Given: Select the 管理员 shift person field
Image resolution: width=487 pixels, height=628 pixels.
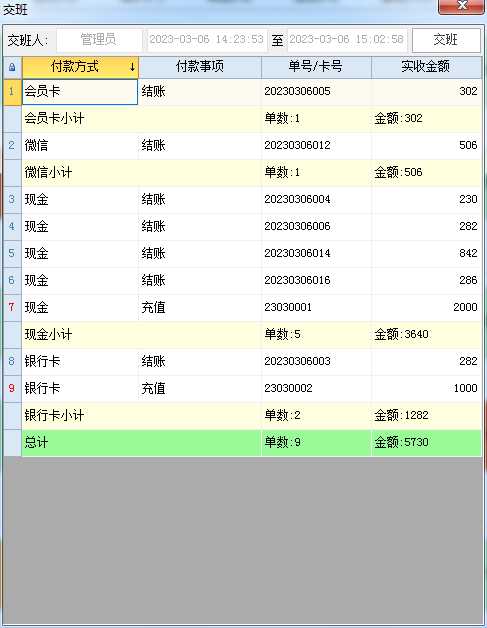Looking at the screenshot, I should tap(99, 40).
